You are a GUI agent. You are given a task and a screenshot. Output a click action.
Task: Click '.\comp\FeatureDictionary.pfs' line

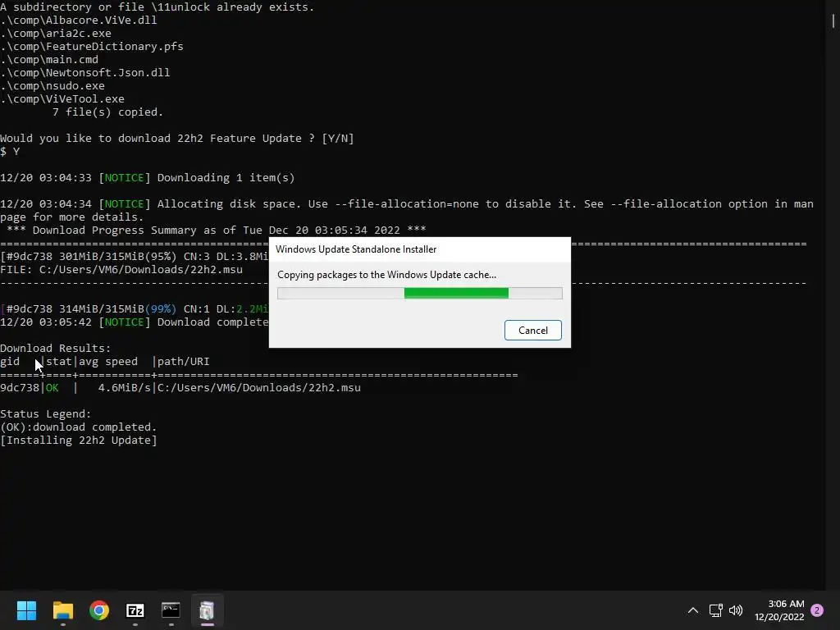[92, 47]
